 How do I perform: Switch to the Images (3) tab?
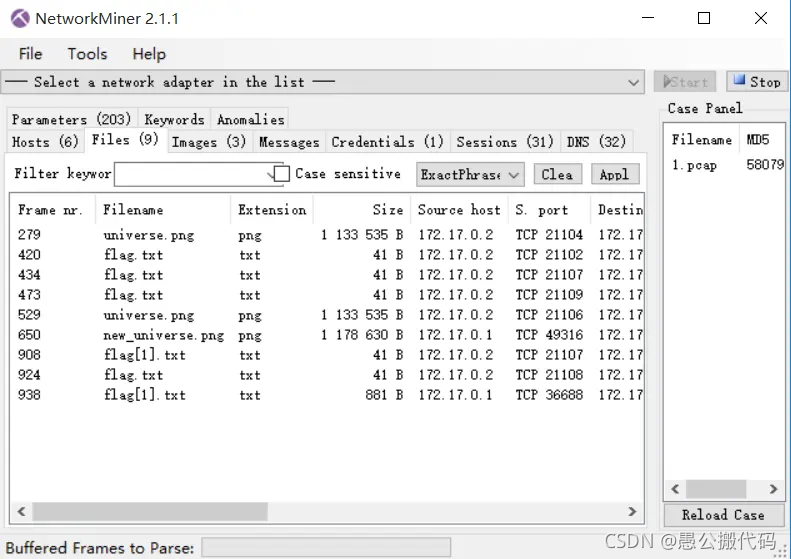tap(208, 142)
